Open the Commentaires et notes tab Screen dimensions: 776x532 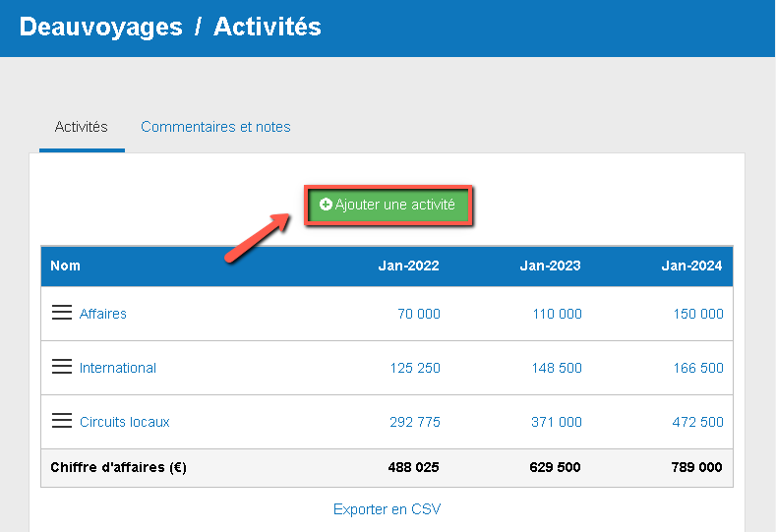(215, 127)
